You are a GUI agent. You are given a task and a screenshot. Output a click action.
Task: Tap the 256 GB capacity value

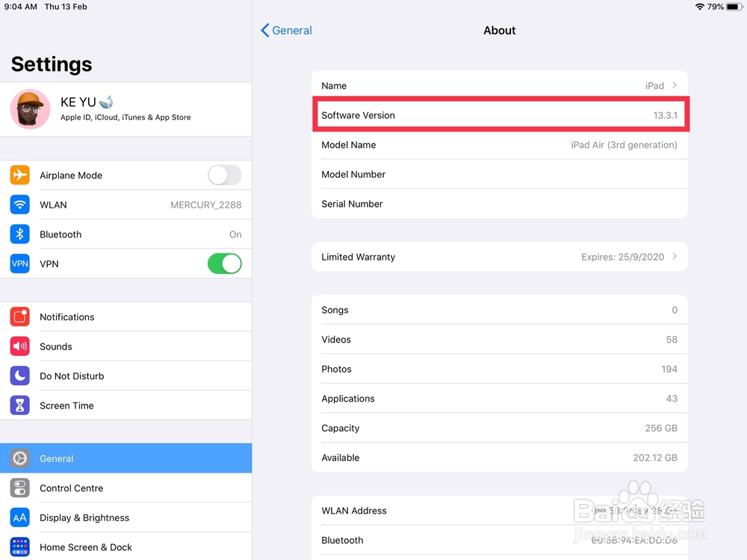(661, 428)
